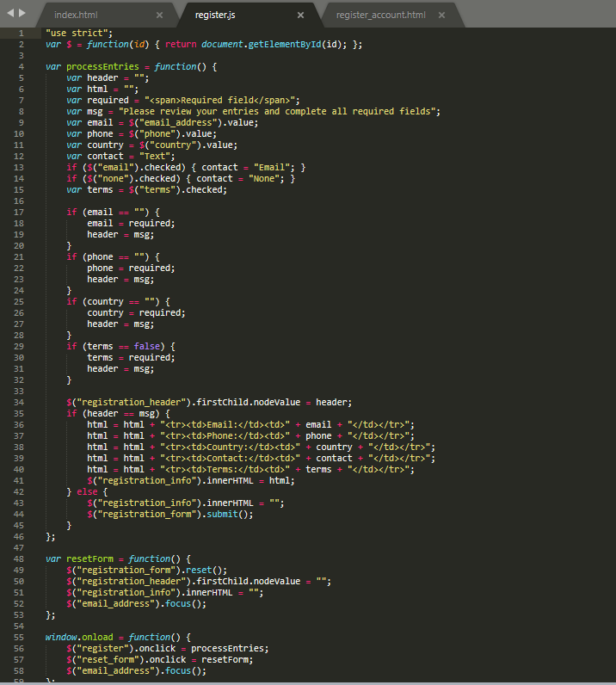Click line number 4 in the gutter
The image size is (616, 685).
point(22,67)
